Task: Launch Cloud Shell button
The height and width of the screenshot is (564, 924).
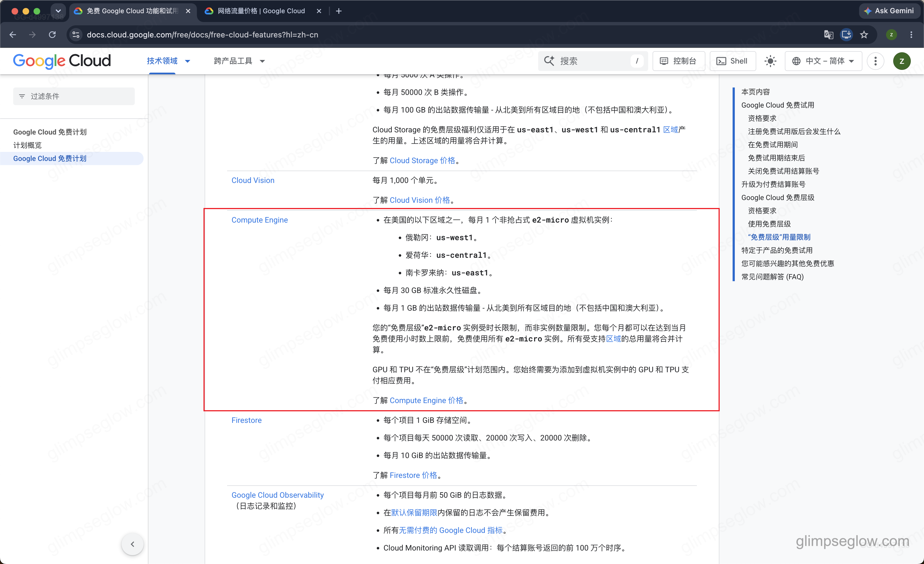Action: pyautogui.click(x=732, y=61)
